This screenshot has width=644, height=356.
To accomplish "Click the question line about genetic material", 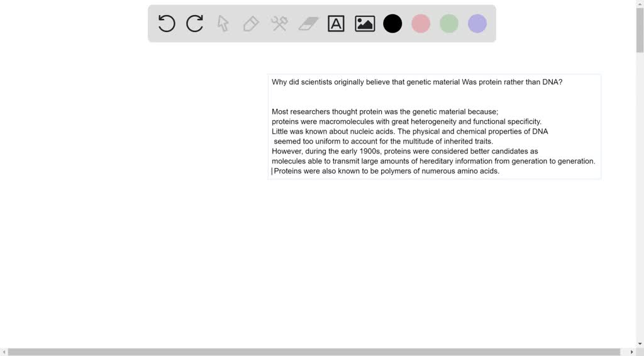I will (417, 82).
